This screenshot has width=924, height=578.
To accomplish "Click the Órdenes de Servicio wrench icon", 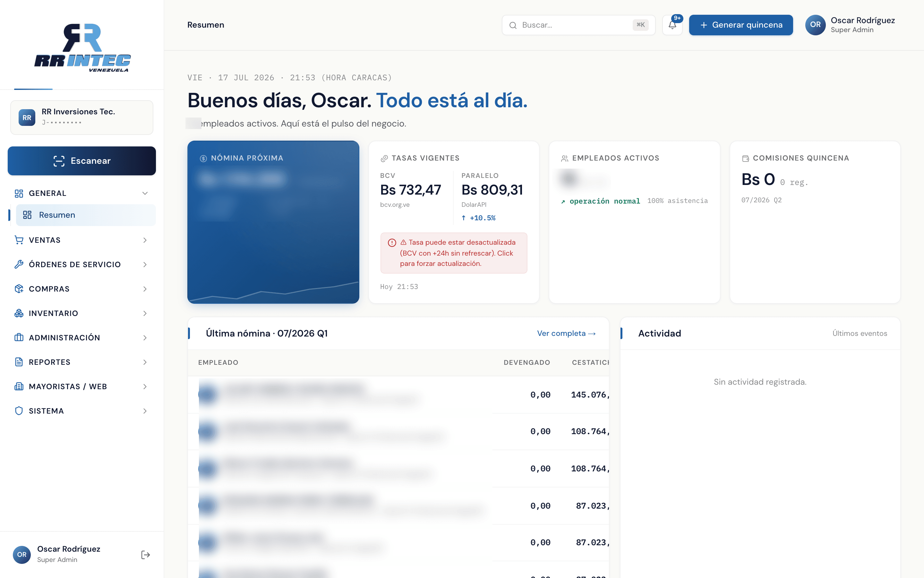I will click(19, 265).
